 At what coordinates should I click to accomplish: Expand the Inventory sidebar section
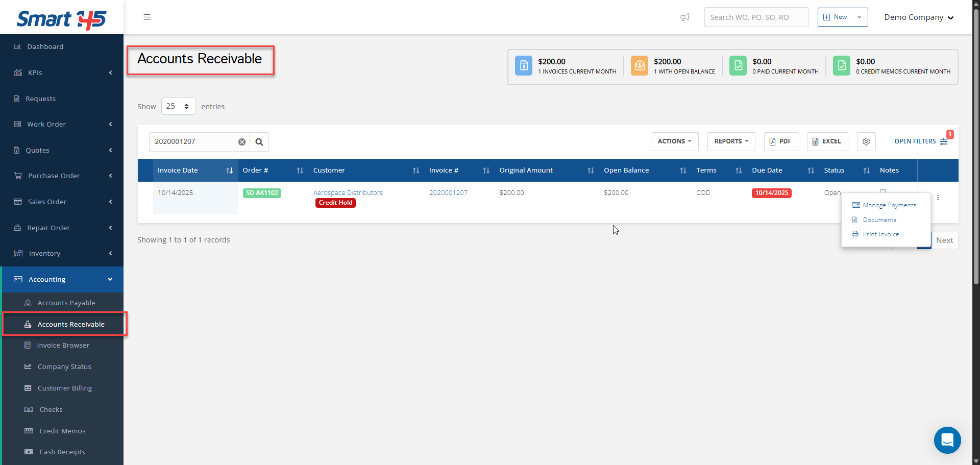click(62, 254)
